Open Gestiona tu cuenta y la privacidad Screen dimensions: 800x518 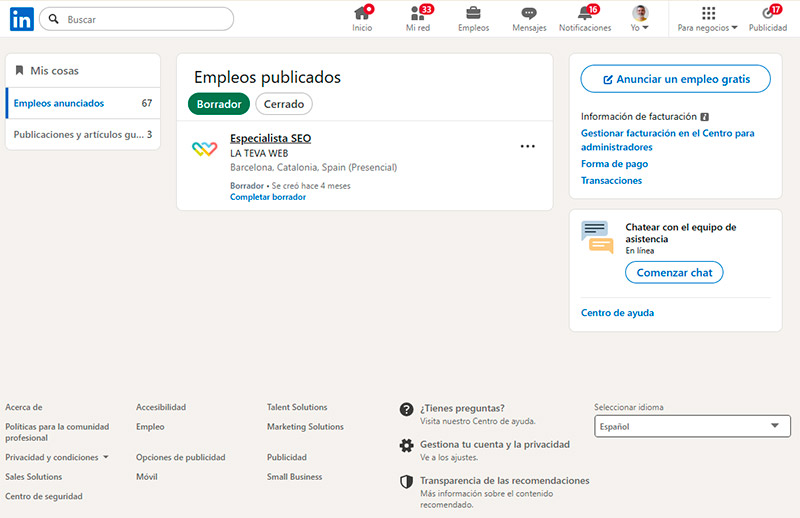click(x=495, y=445)
